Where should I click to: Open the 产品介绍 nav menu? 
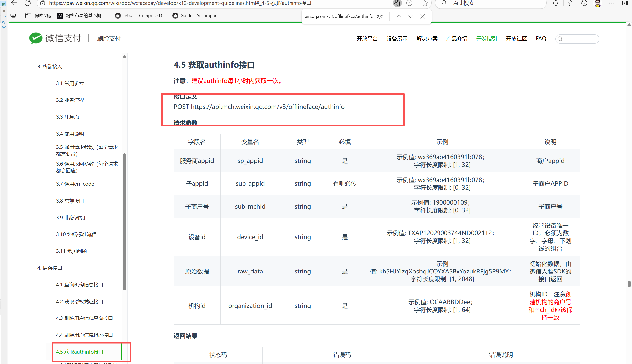point(456,39)
